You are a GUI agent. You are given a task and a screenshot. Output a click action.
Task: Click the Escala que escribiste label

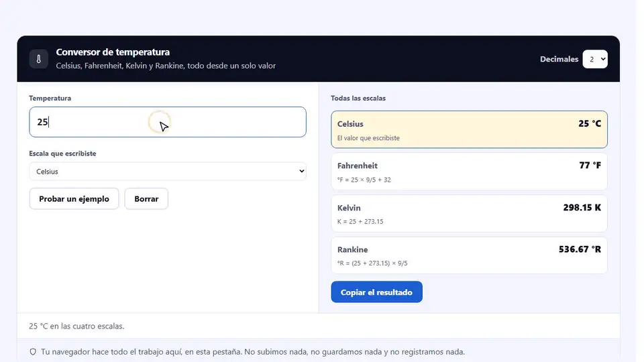(x=62, y=154)
